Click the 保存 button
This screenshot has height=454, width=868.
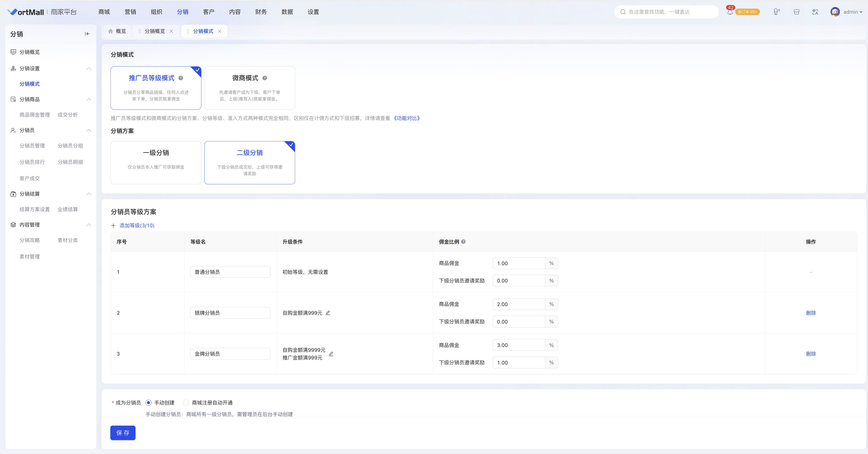123,433
